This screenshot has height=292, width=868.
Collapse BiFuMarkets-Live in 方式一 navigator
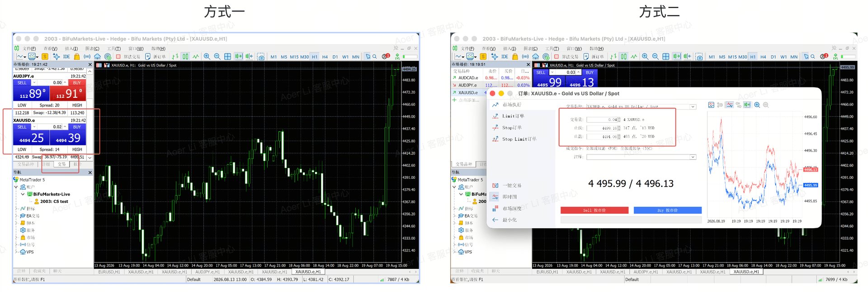coord(23,194)
